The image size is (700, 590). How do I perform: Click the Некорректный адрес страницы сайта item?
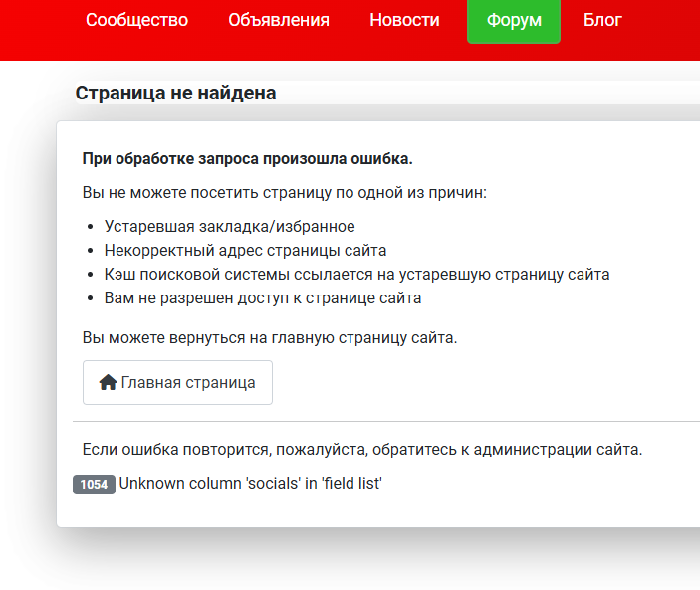pyautogui.click(x=245, y=250)
